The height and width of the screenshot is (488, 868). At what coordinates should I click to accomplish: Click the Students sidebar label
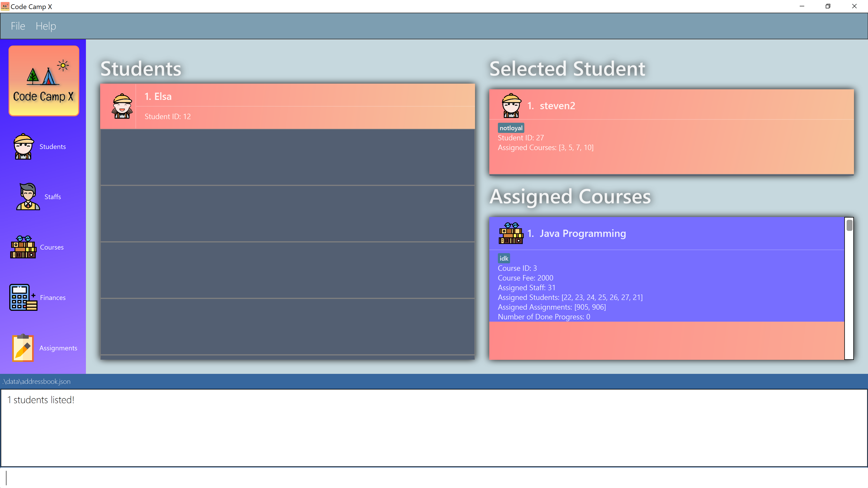52,146
